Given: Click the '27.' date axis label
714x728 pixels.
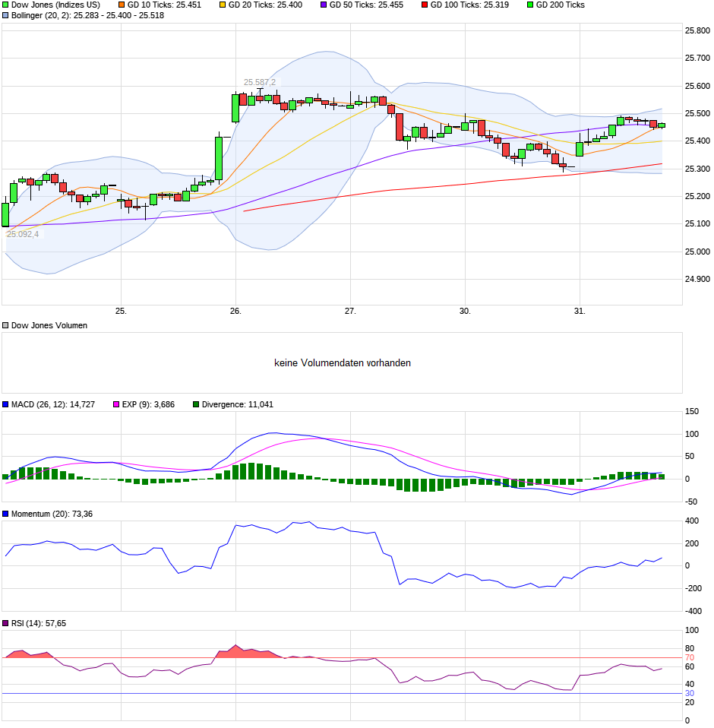Looking at the screenshot, I should pyautogui.click(x=350, y=311).
